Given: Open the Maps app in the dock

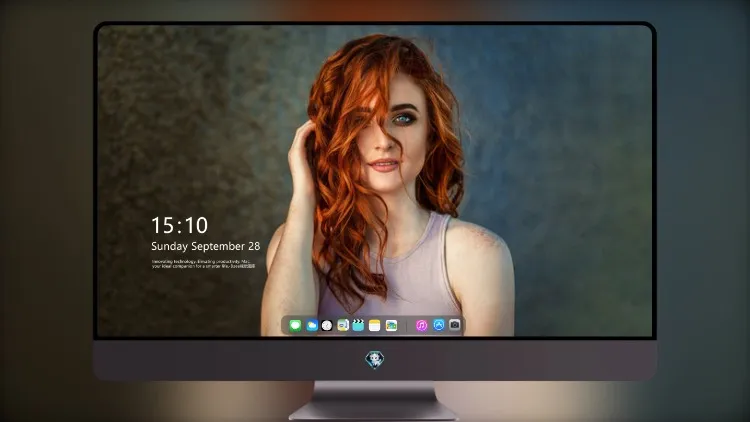Looking at the screenshot, I should tap(343, 325).
